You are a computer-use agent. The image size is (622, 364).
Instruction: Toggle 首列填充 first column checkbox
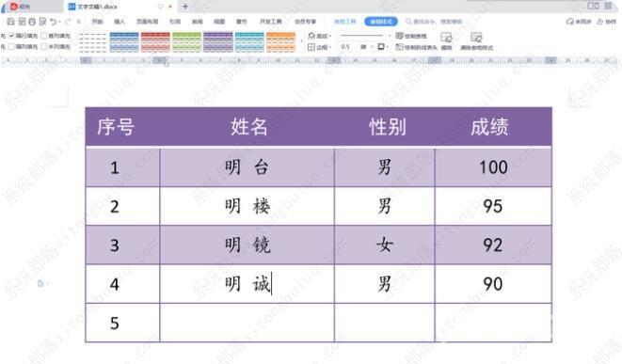point(44,36)
